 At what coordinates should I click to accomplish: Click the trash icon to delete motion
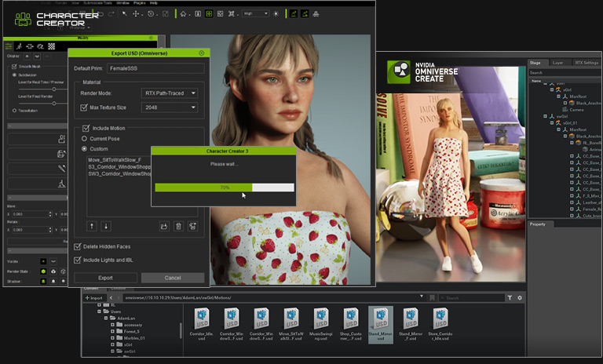(x=178, y=226)
